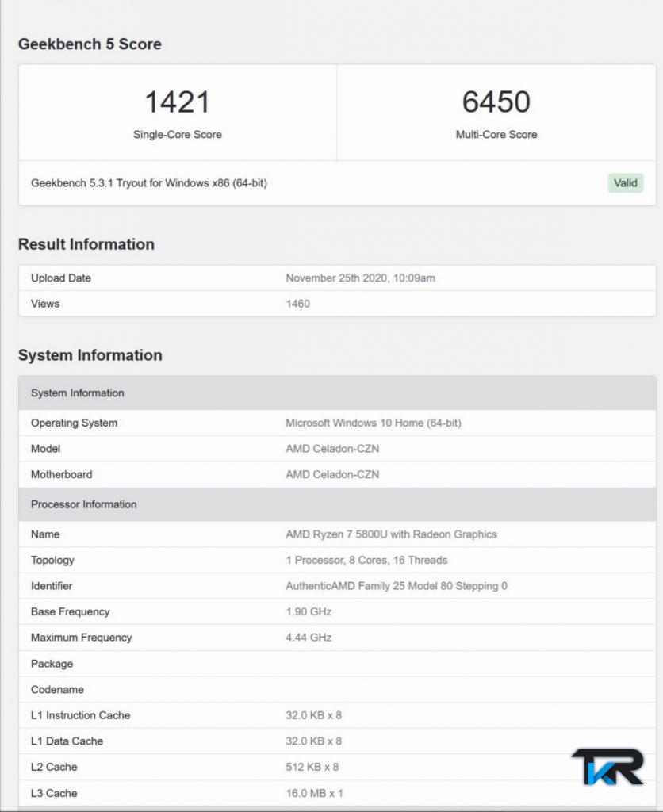
Task: Click the "Result Information" heading
Action: click(86, 244)
